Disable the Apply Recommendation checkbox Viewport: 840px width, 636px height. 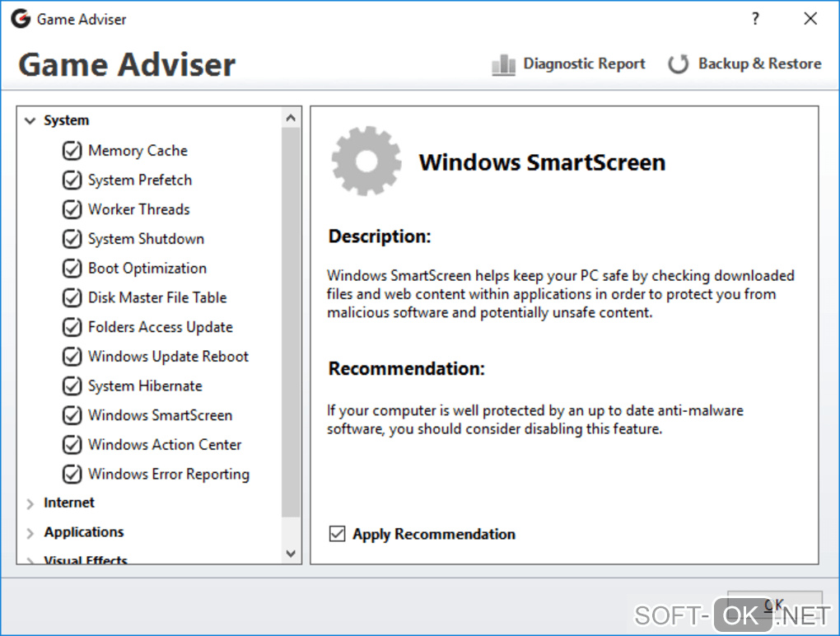[x=337, y=534]
